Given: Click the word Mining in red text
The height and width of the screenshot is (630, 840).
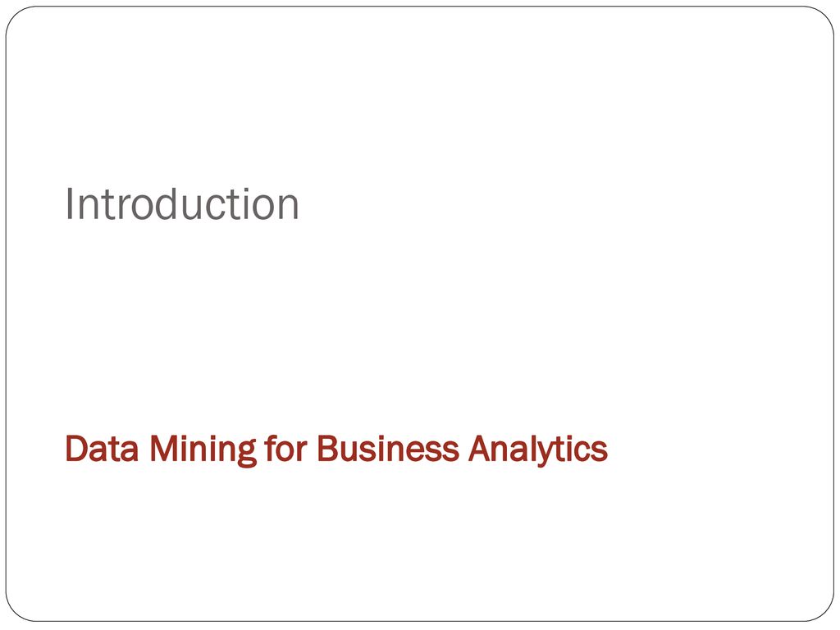Looking at the screenshot, I should pos(203,450).
